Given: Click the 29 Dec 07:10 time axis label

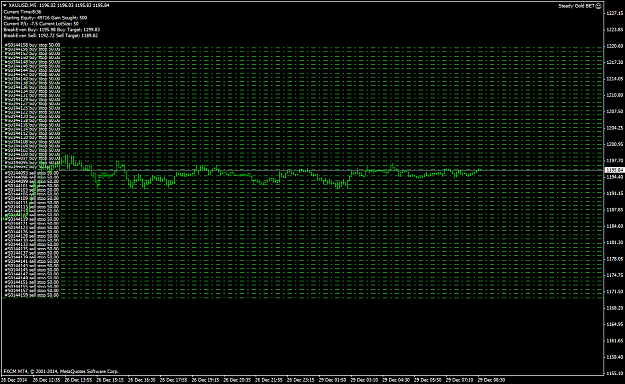Looking at the screenshot, I should (460, 380).
